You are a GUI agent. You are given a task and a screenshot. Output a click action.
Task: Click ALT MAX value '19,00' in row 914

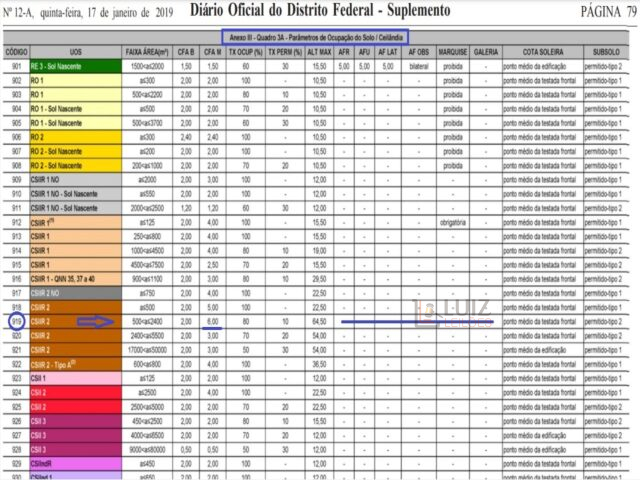319,251
